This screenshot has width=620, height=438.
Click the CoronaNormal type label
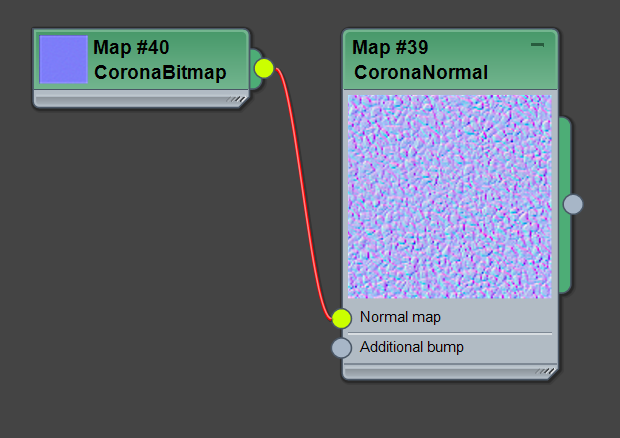click(x=421, y=72)
